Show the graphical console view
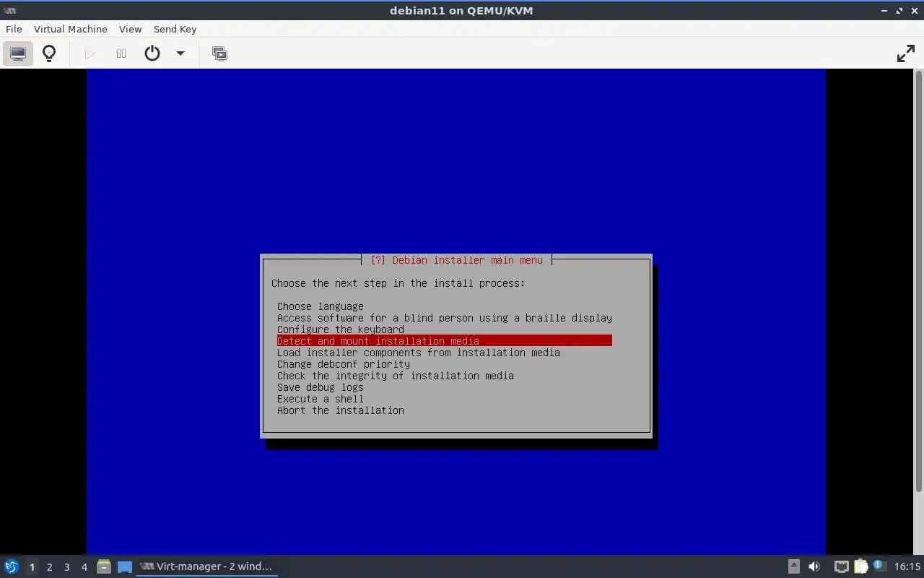The height and width of the screenshot is (578, 924). (18, 53)
